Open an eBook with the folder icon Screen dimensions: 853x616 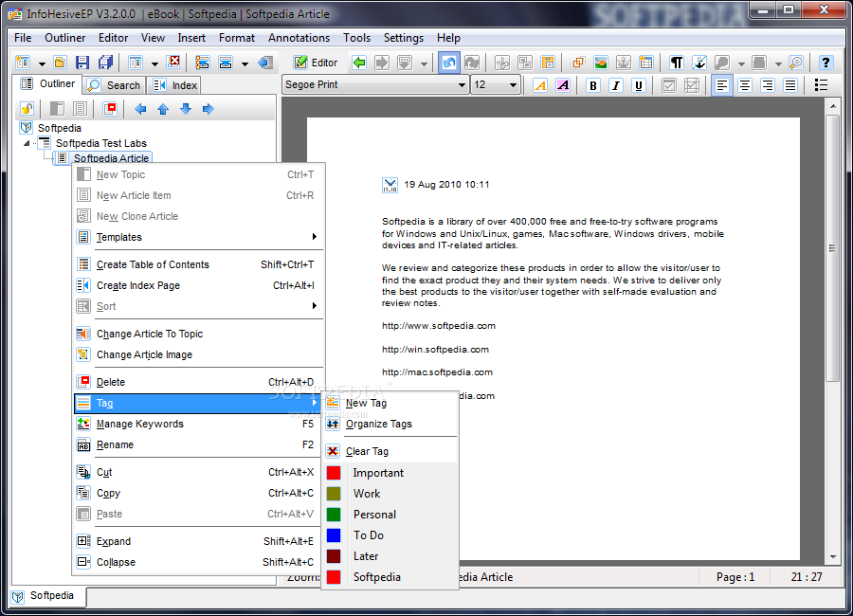[60, 63]
